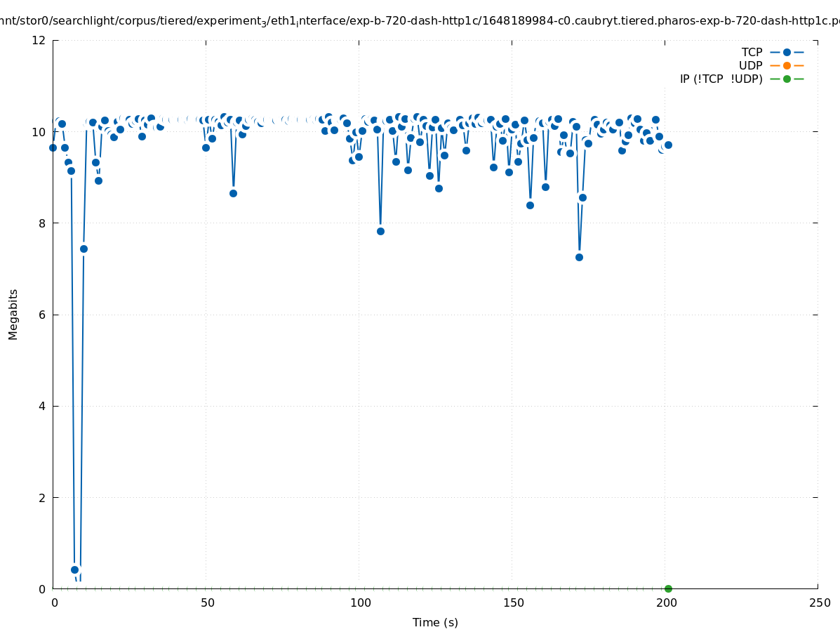The image size is (840, 632).
Task: Click the blue TCP legend marker
Action: tap(787, 52)
